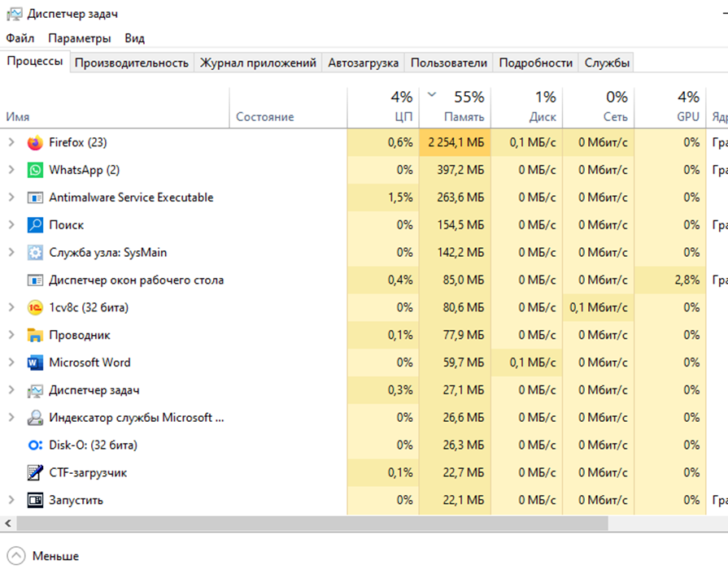Click the horizontal scrollbar track
The height and width of the screenshot is (569, 728).
click(667, 522)
